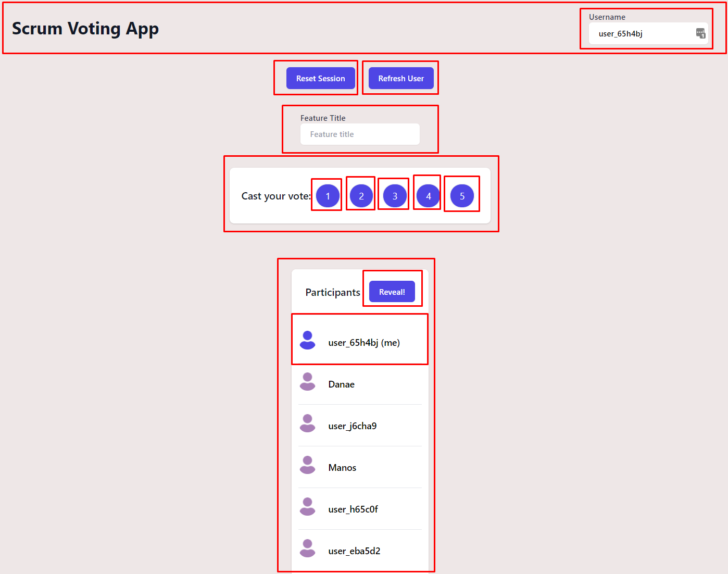The width and height of the screenshot is (728, 574).
Task: Click the Reveal! button
Action: [392, 292]
